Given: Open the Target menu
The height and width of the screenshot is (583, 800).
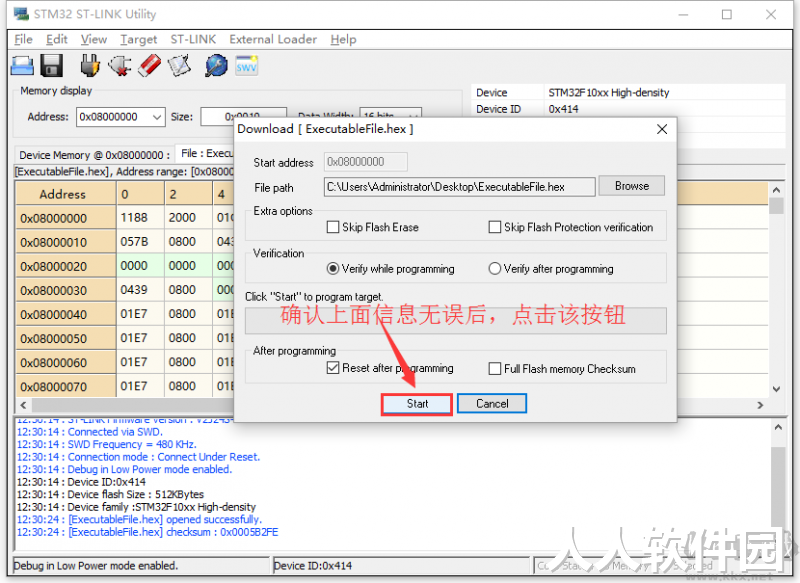Looking at the screenshot, I should point(139,39).
